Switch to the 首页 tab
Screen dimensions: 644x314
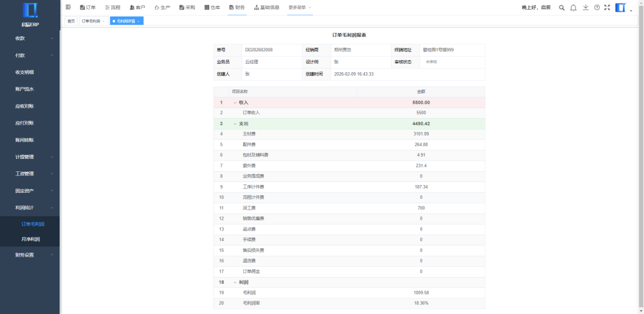pyautogui.click(x=71, y=21)
